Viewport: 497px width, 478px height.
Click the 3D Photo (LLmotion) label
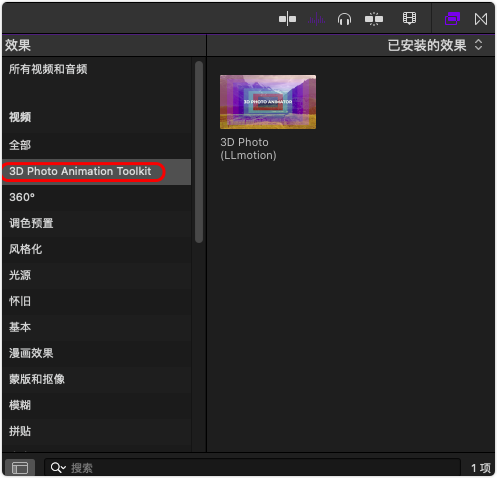pos(248,149)
